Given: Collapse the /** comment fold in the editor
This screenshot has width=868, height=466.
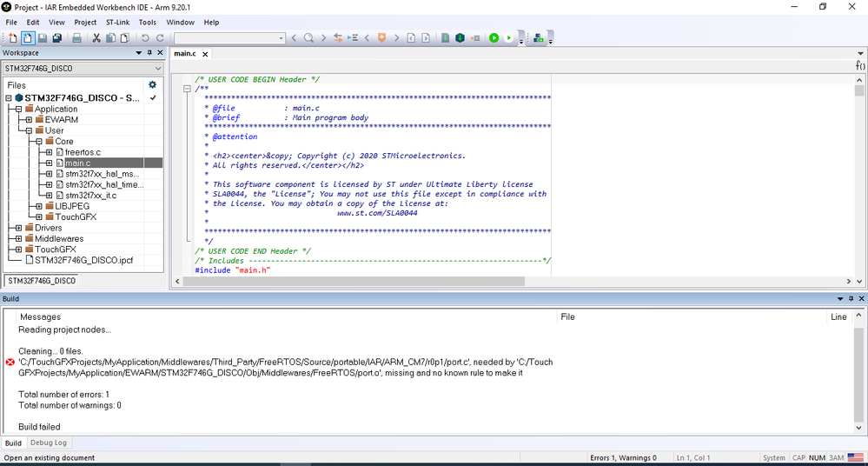Looking at the screenshot, I should click(x=187, y=89).
